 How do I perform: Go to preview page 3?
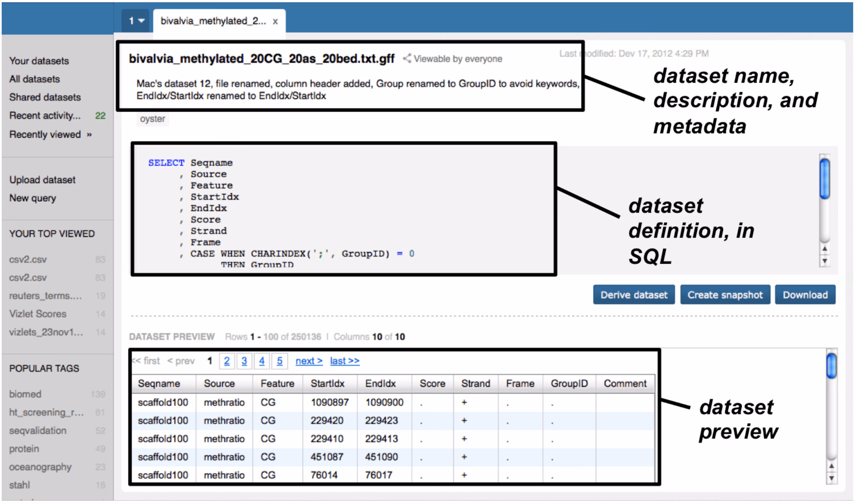[x=244, y=361]
